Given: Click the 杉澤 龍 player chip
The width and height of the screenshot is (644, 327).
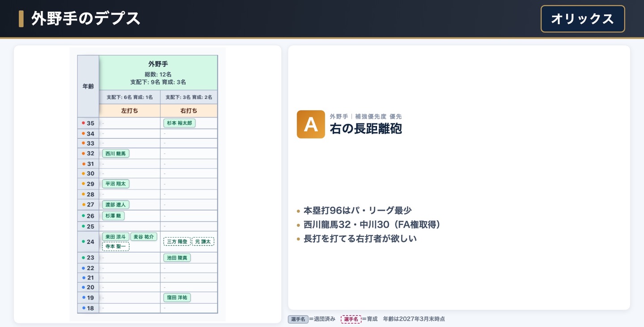Looking at the screenshot, I should [x=113, y=216].
